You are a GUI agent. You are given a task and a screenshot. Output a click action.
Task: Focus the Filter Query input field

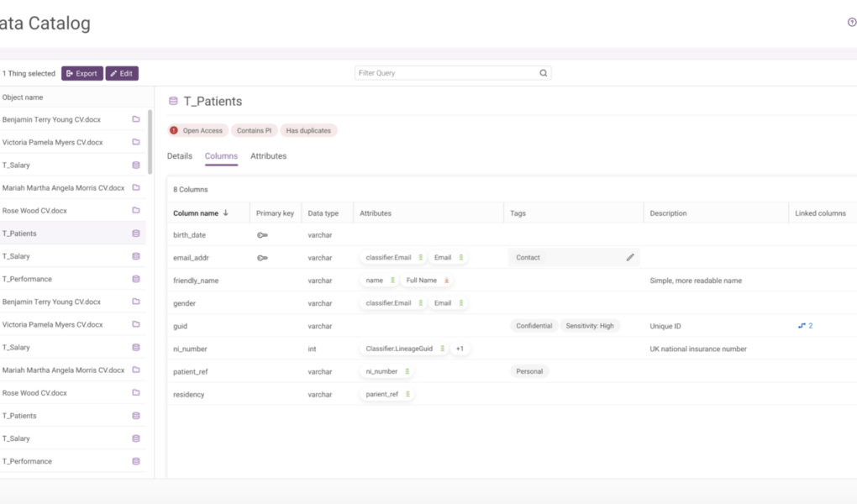point(445,73)
